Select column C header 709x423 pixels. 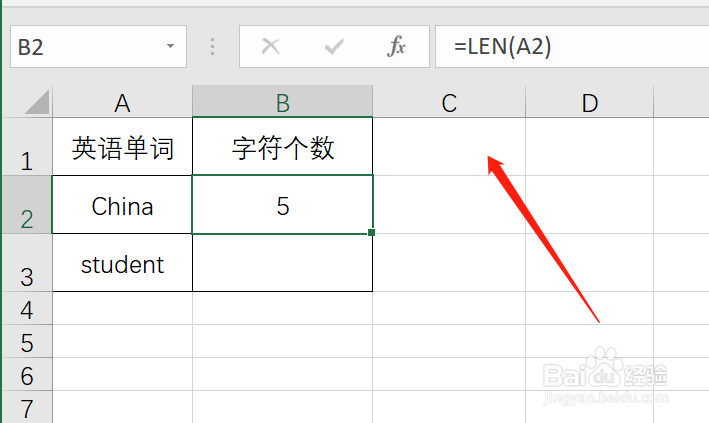coord(449,102)
